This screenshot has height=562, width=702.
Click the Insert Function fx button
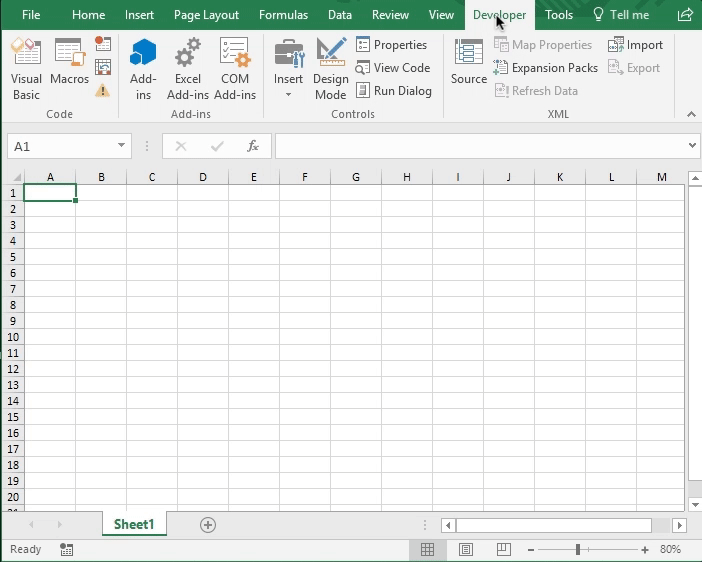[x=253, y=146]
